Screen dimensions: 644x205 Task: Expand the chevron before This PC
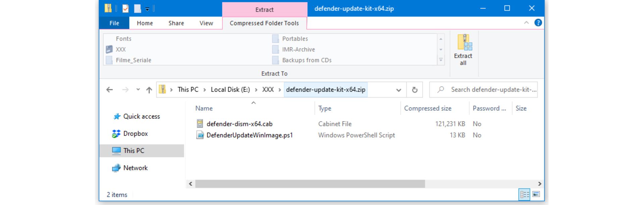point(171,90)
